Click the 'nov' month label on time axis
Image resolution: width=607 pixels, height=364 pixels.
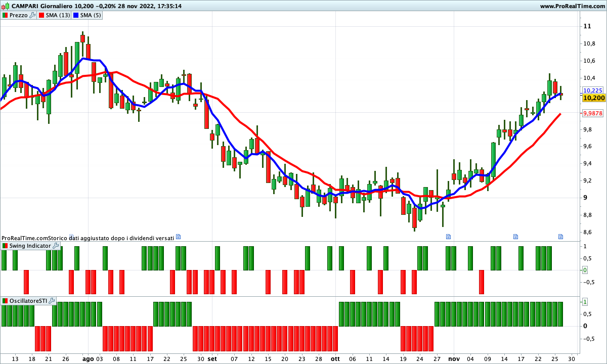(454, 358)
